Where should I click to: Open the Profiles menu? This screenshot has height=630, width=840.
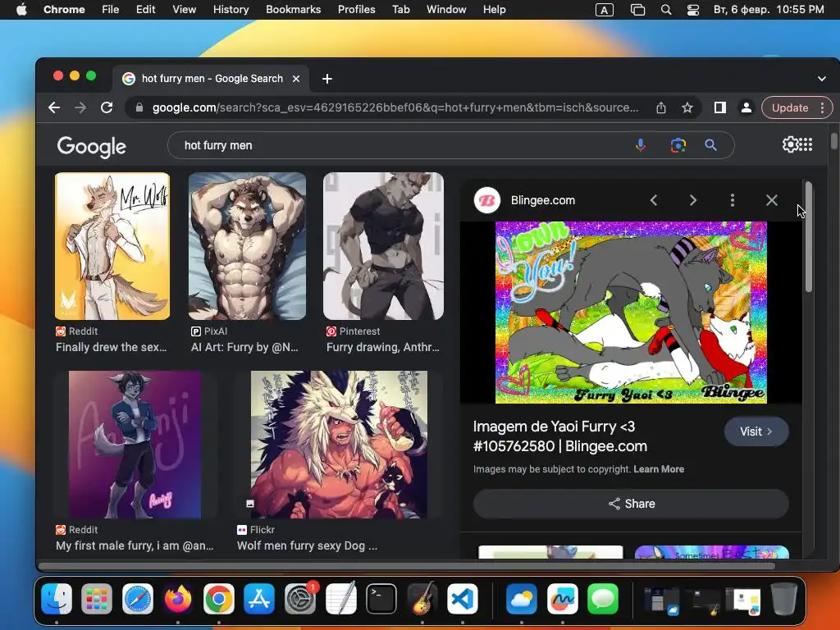tap(356, 10)
